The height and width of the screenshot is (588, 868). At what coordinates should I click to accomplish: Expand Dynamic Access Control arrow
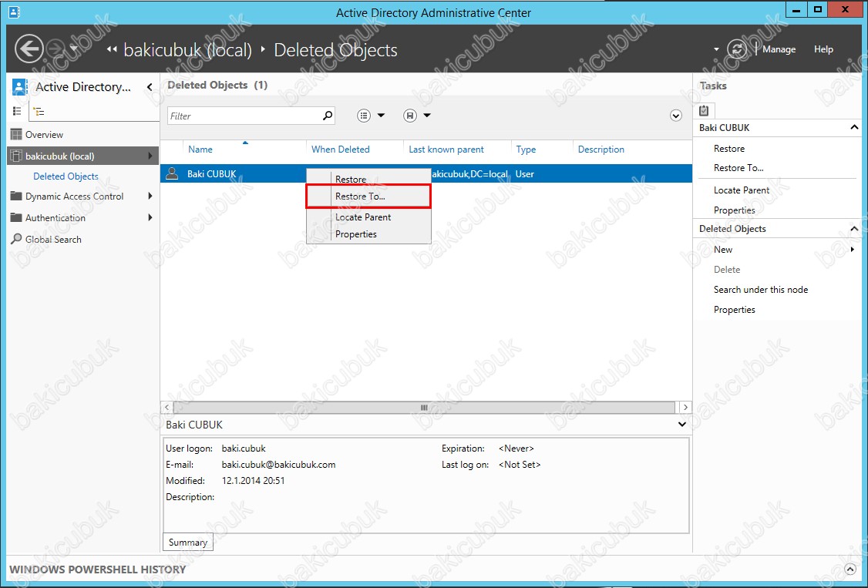(150, 196)
